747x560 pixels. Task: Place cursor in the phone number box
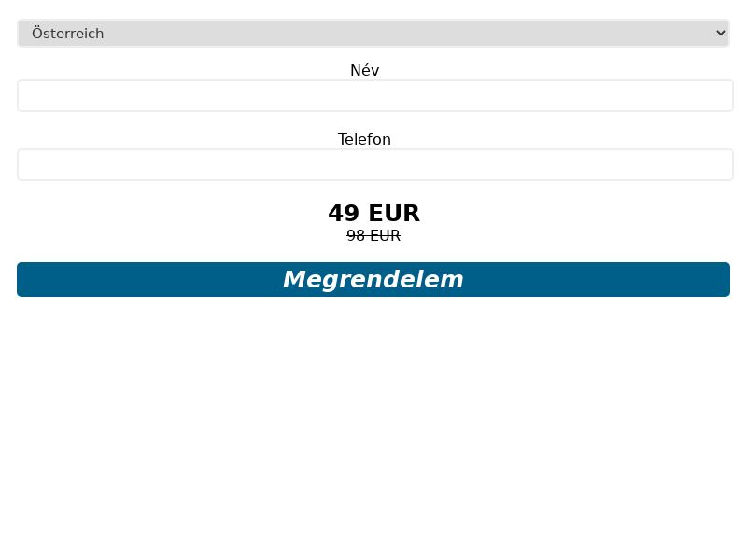point(375,165)
